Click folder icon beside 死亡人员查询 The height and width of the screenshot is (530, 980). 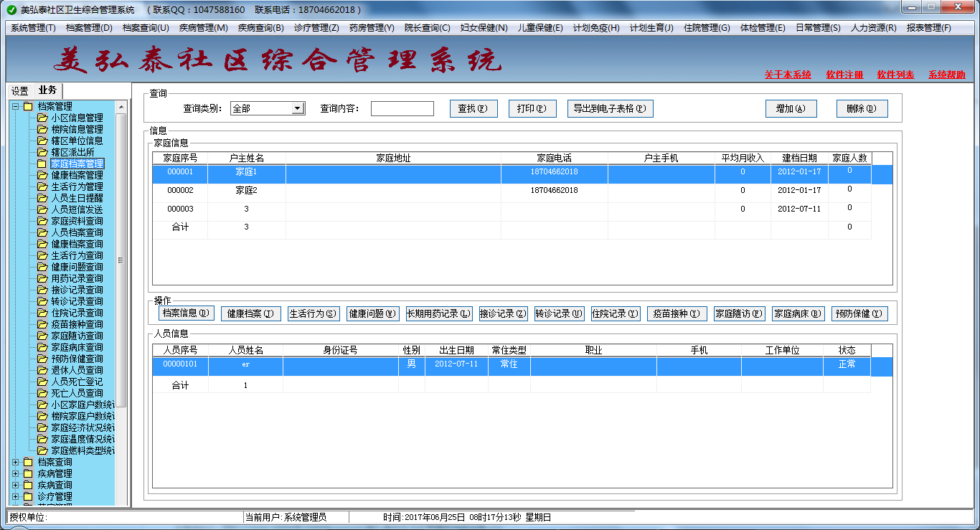pyautogui.click(x=42, y=393)
